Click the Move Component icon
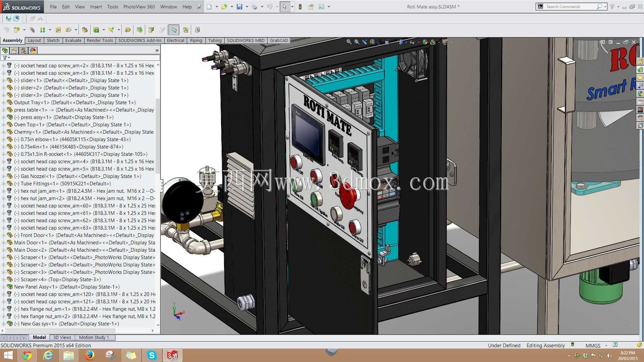644x362 pixels. tap(68, 30)
